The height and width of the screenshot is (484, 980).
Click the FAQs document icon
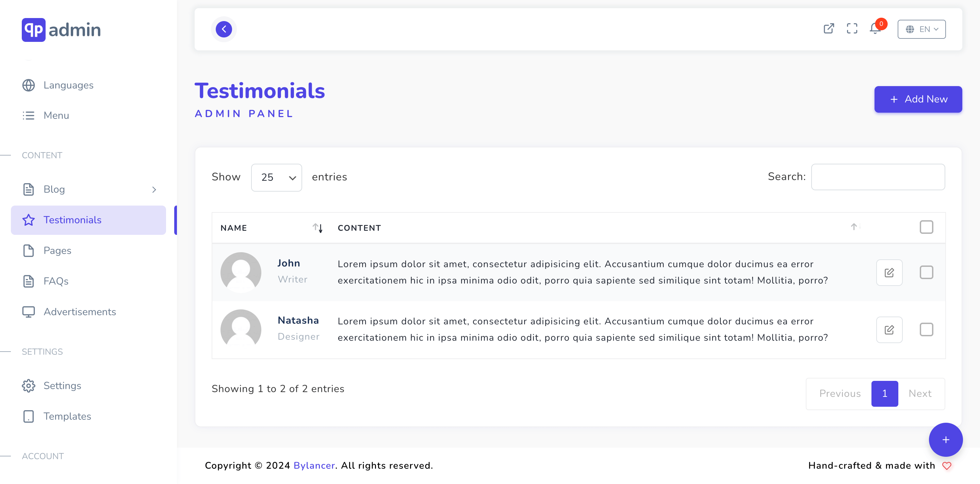click(x=29, y=281)
